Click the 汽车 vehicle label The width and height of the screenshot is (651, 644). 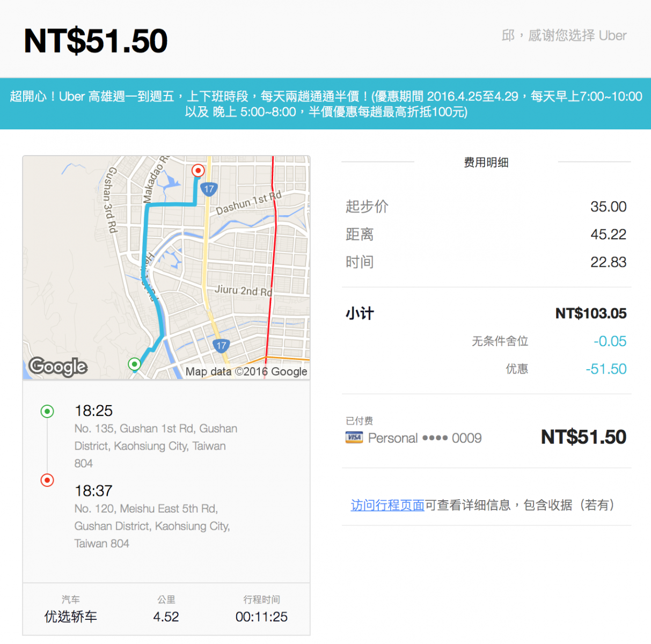[x=71, y=599]
